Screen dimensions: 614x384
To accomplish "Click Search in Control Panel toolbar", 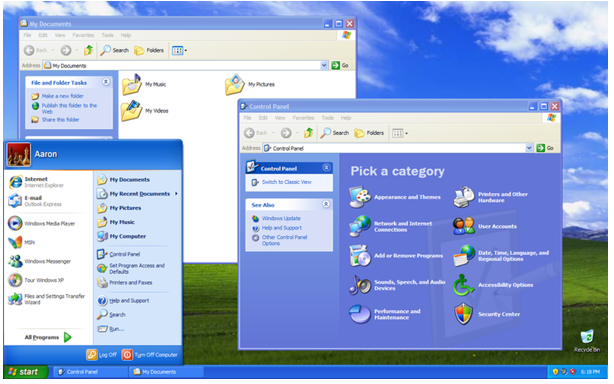I will pos(334,133).
